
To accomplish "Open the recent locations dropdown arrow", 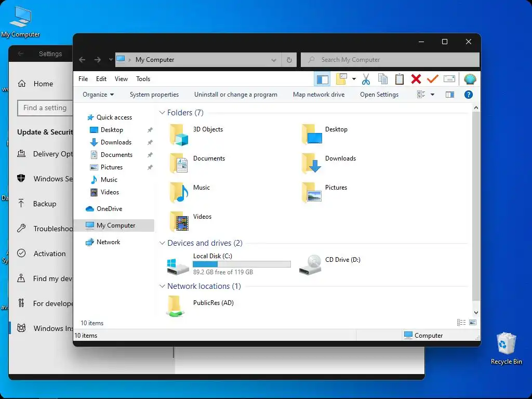I will (111, 60).
